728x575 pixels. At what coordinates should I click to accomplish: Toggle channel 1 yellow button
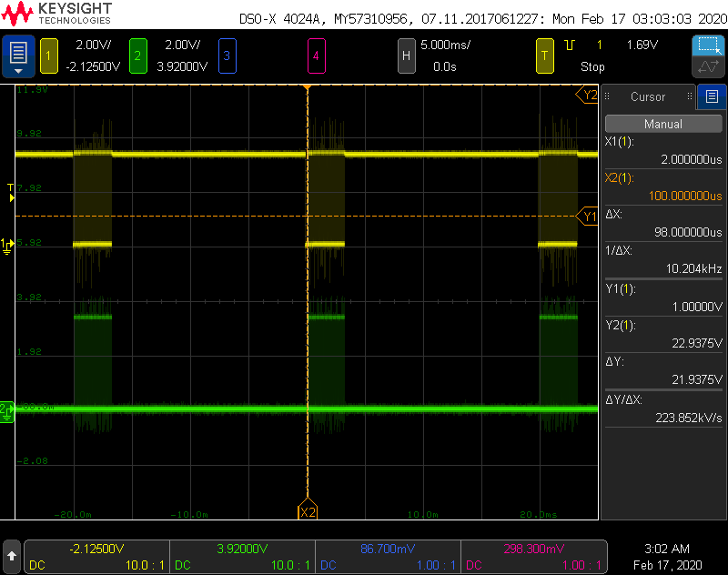click(49, 56)
